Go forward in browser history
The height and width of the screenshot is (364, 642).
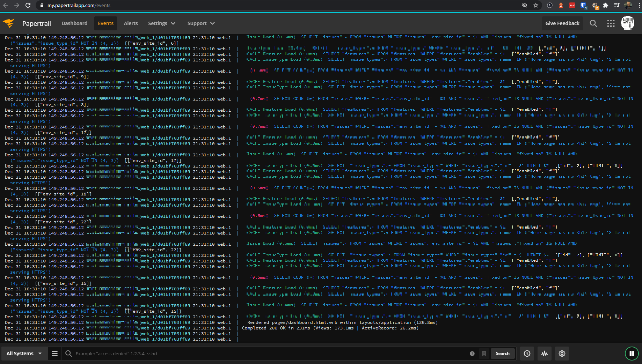pyautogui.click(x=17, y=5)
